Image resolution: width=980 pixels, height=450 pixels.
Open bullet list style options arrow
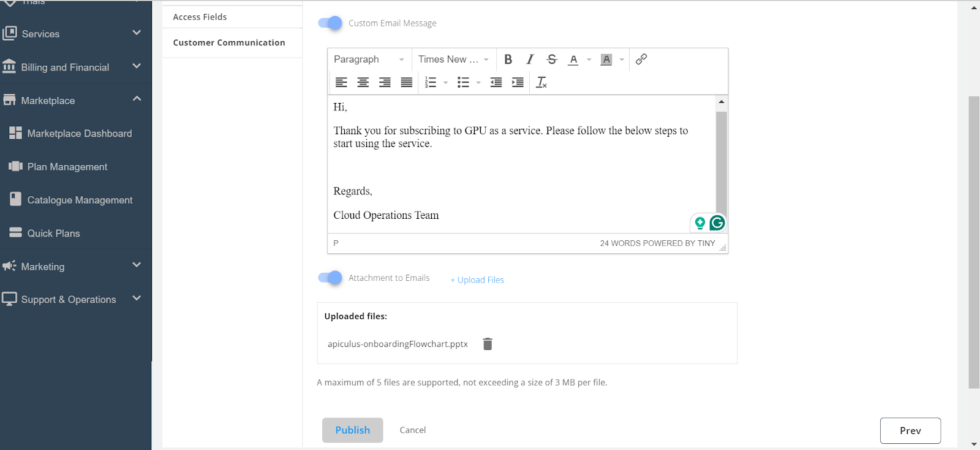(x=478, y=82)
